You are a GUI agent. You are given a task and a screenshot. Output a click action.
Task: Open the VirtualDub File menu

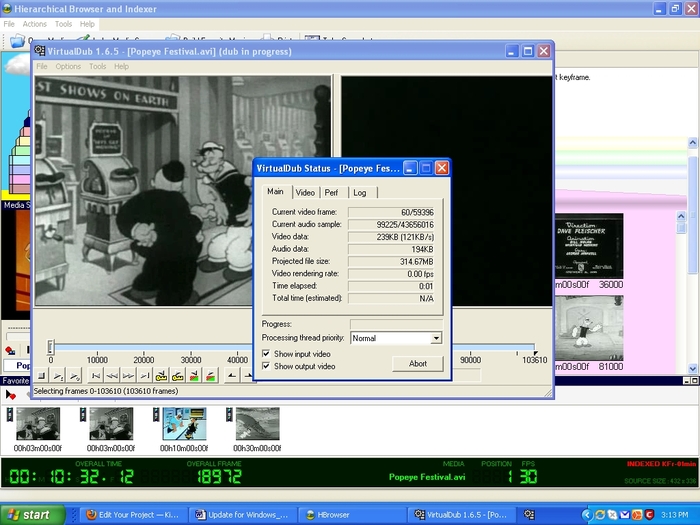(x=42, y=66)
